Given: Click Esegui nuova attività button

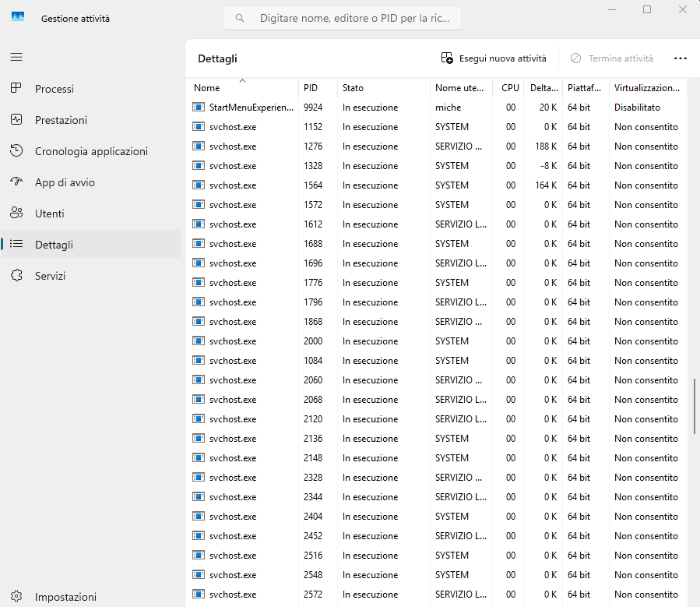Looking at the screenshot, I should tap(494, 58).
